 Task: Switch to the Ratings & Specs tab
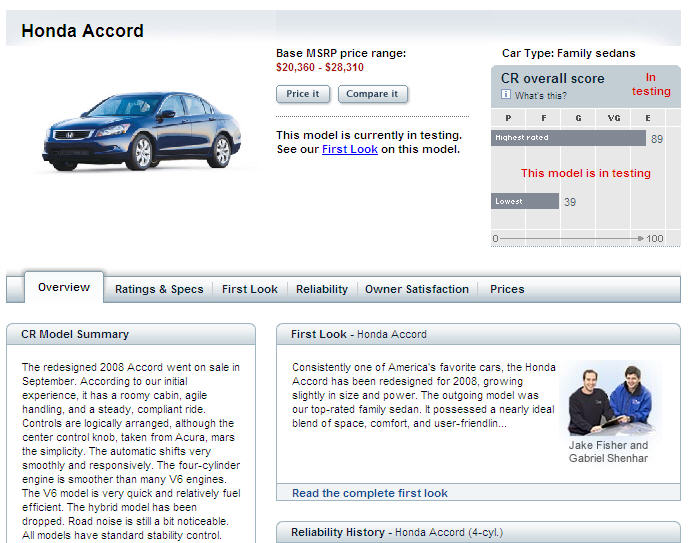pos(159,289)
